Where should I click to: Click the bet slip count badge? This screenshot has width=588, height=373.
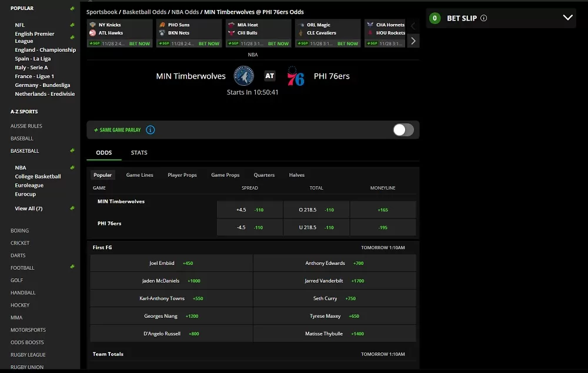[435, 18]
